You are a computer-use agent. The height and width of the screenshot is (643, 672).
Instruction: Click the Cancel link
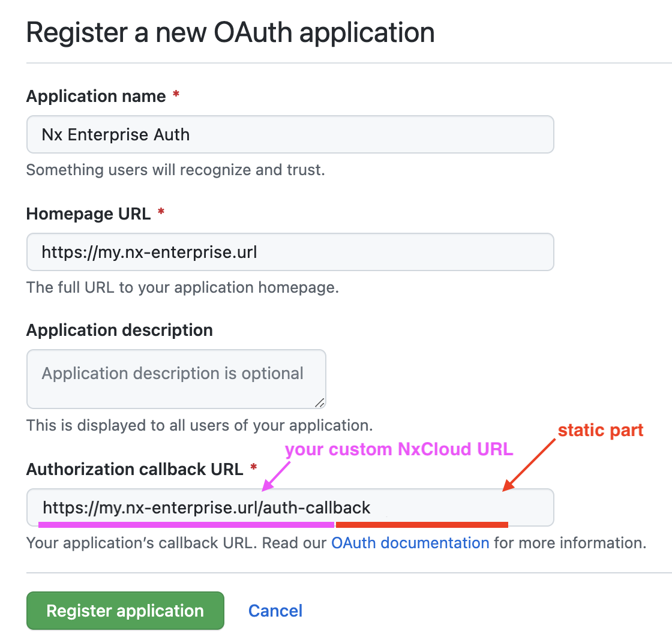[275, 611]
